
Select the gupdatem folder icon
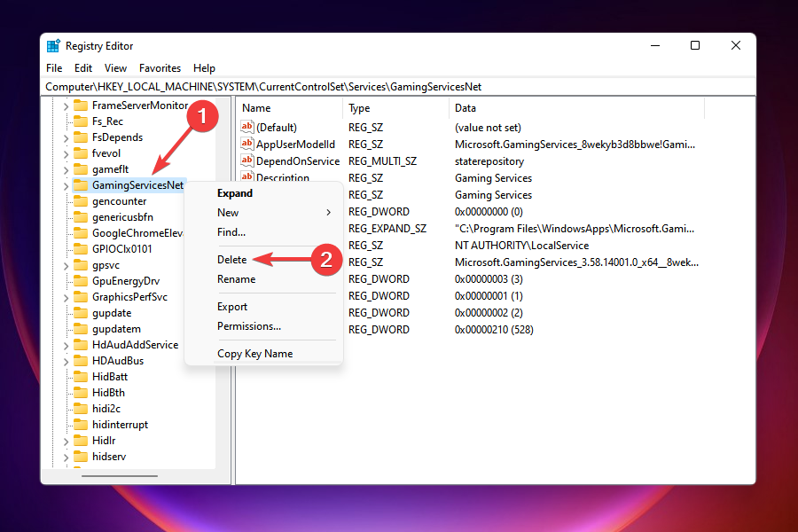[81, 329]
